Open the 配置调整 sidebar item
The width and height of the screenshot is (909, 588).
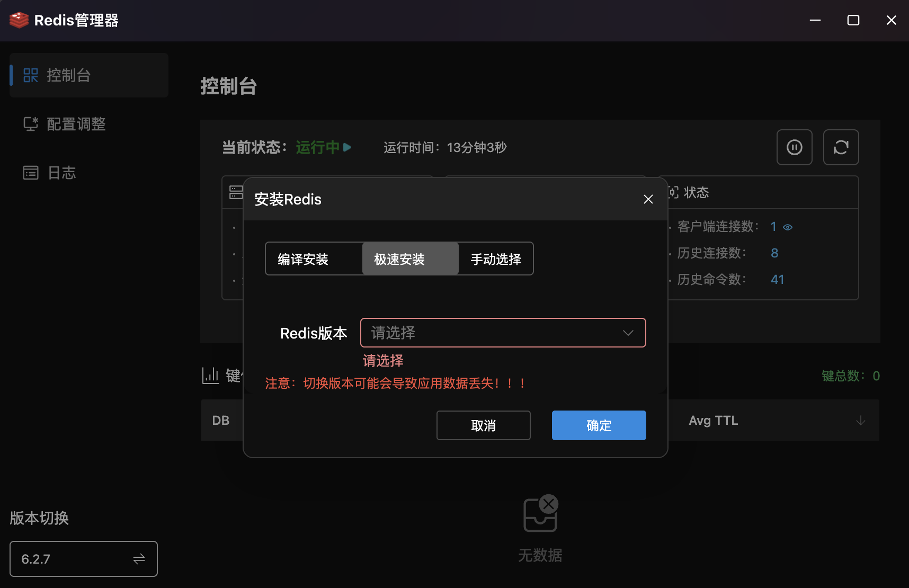[89, 124]
